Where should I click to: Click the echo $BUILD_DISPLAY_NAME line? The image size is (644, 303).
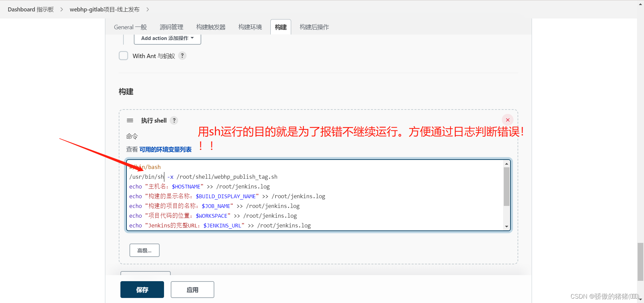227,196
